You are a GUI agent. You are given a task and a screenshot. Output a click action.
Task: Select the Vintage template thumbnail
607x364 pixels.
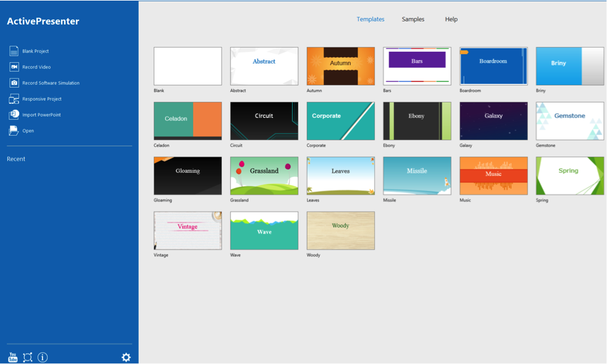[188, 231]
